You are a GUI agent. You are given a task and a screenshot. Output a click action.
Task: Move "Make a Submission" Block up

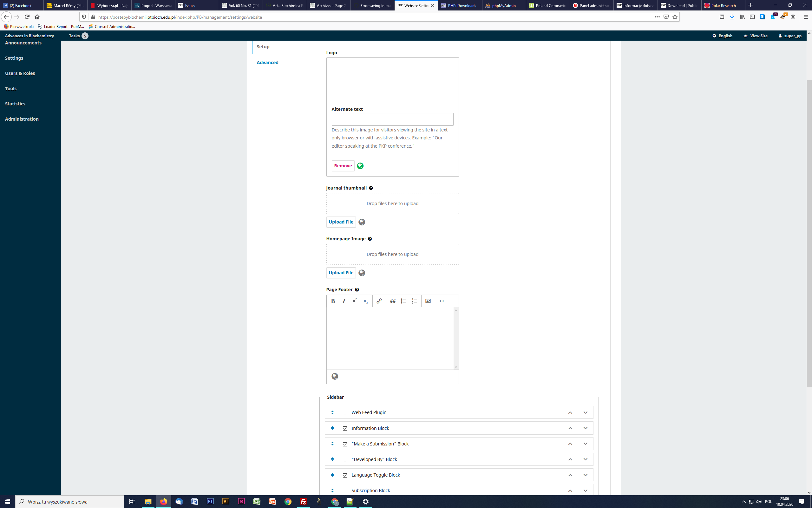coord(570,444)
